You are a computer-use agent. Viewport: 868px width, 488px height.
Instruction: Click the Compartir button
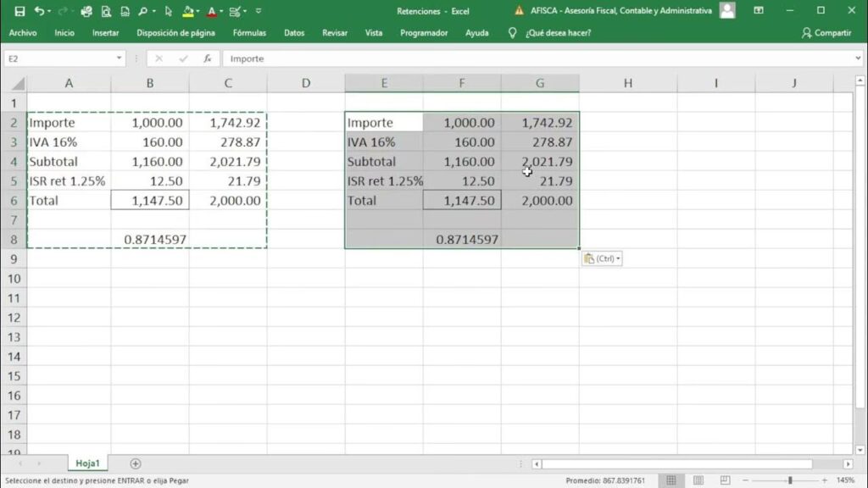pyautogui.click(x=826, y=33)
